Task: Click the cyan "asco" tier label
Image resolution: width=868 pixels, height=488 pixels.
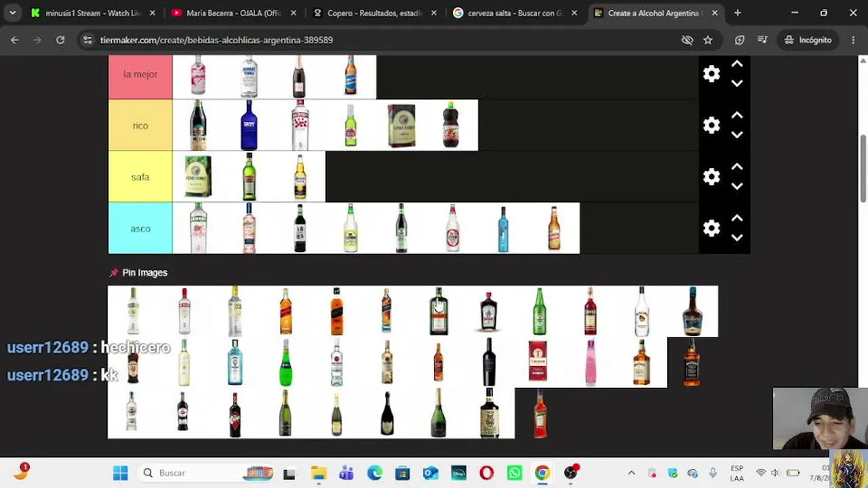Action: pyautogui.click(x=140, y=228)
